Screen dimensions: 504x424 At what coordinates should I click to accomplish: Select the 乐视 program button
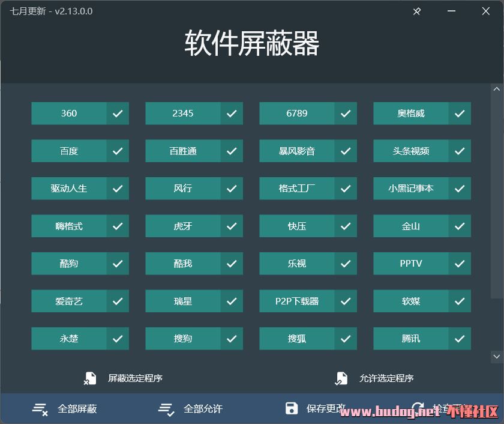(297, 264)
